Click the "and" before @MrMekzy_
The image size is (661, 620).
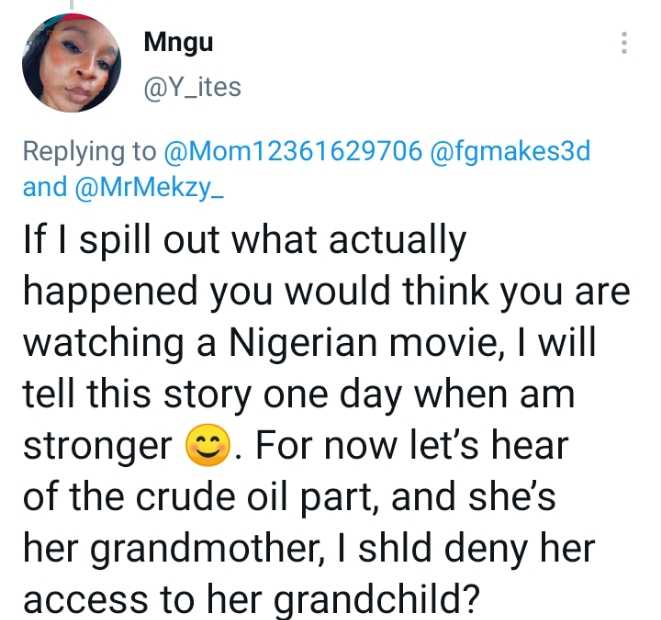tap(44, 187)
